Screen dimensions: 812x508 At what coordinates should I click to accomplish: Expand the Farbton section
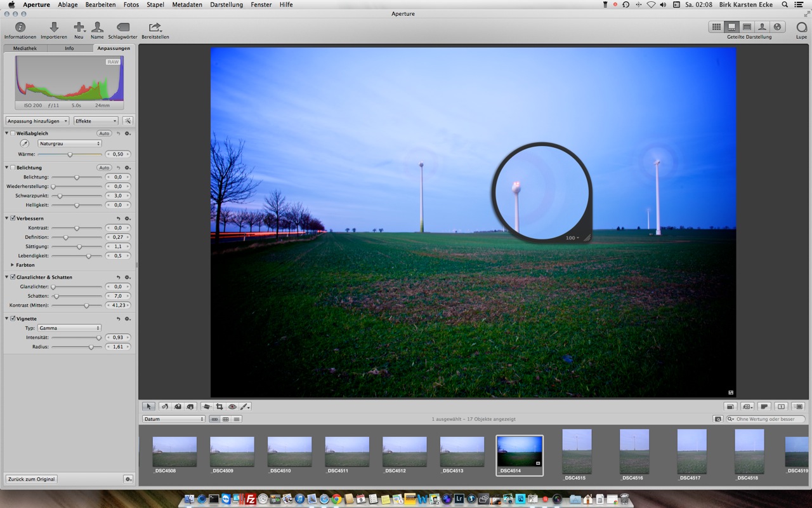point(12,265)
